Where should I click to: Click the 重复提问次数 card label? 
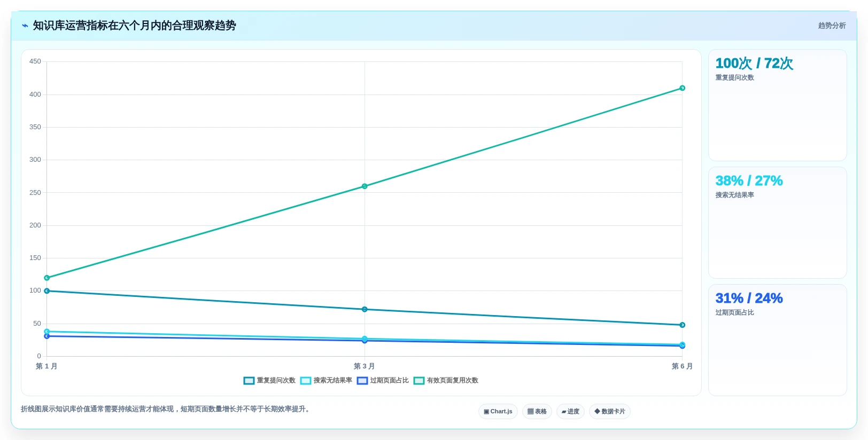(x=734, y=78)
